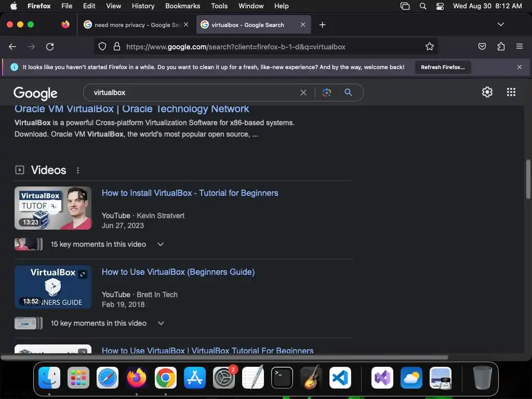Screen dimensions: 532x399
Task: Launch GarageBand from the Dock
Action: coord(311,378)
